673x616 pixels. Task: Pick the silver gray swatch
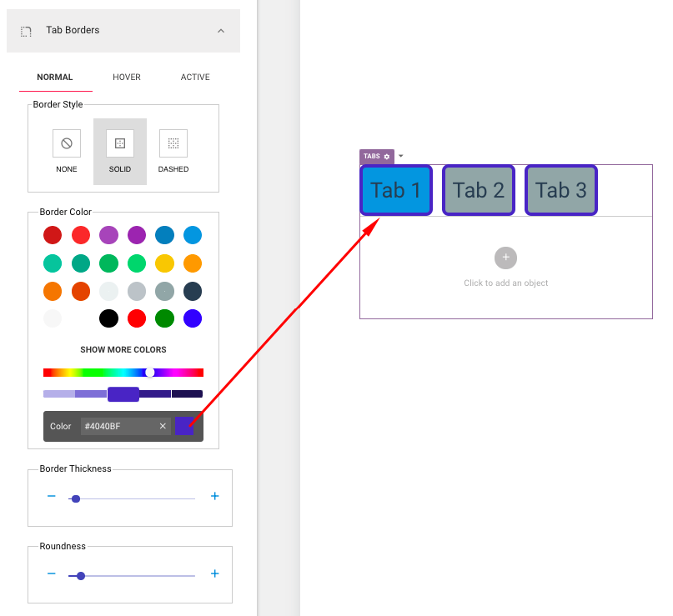[x=137, y=291]
